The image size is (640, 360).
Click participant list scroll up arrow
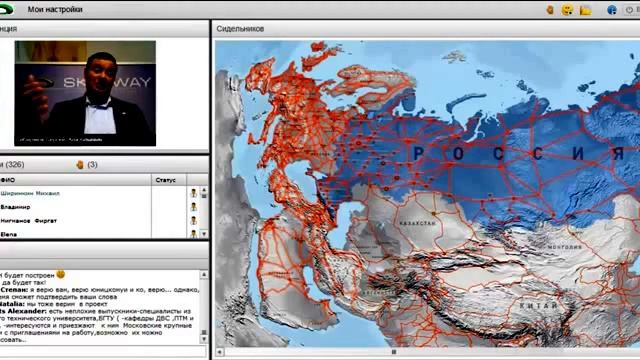click(204, 191)
